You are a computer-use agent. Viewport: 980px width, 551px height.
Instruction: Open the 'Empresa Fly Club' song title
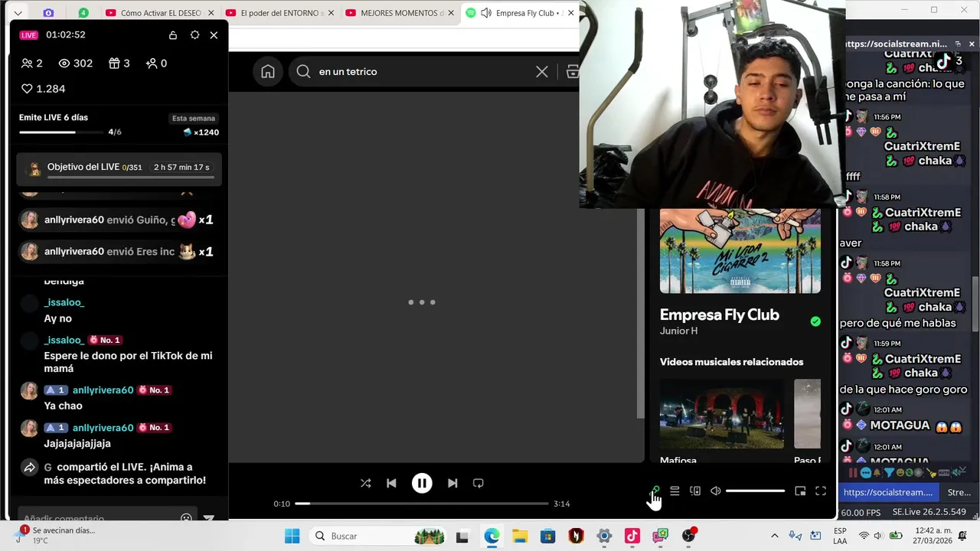coord(720,315)
